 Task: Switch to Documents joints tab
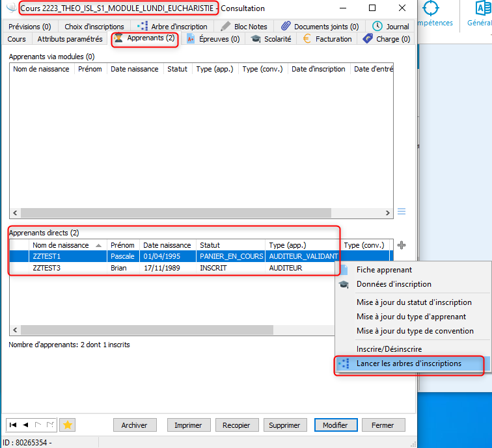click(320, 27)
